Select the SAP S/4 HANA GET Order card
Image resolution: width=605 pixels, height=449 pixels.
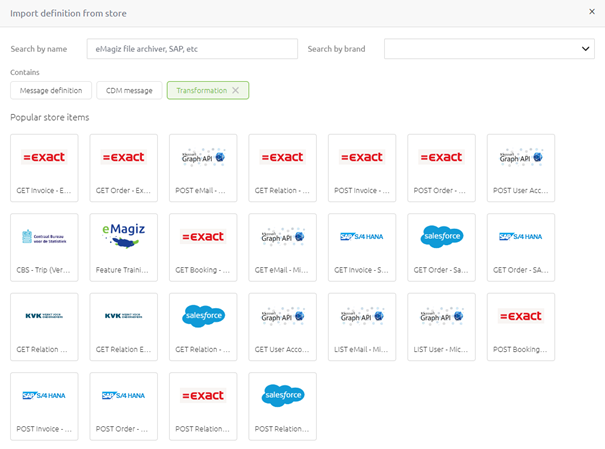click(521, 247)
